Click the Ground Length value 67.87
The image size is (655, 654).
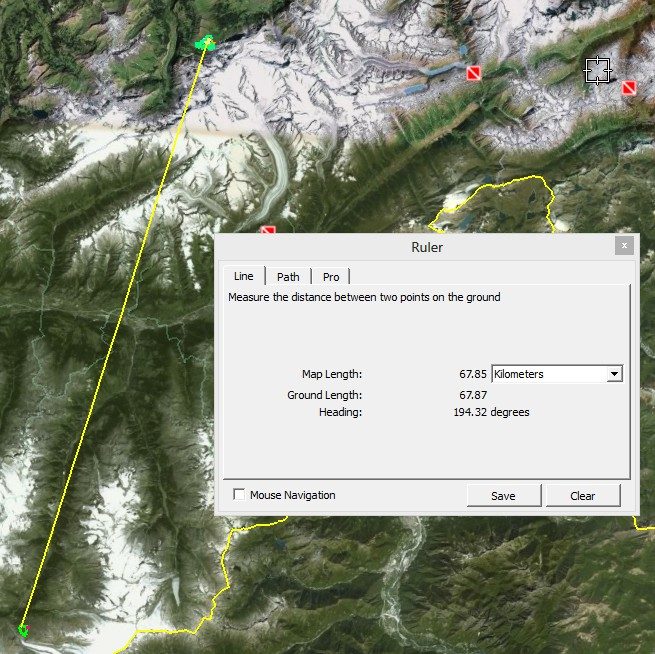click(472, 395)
